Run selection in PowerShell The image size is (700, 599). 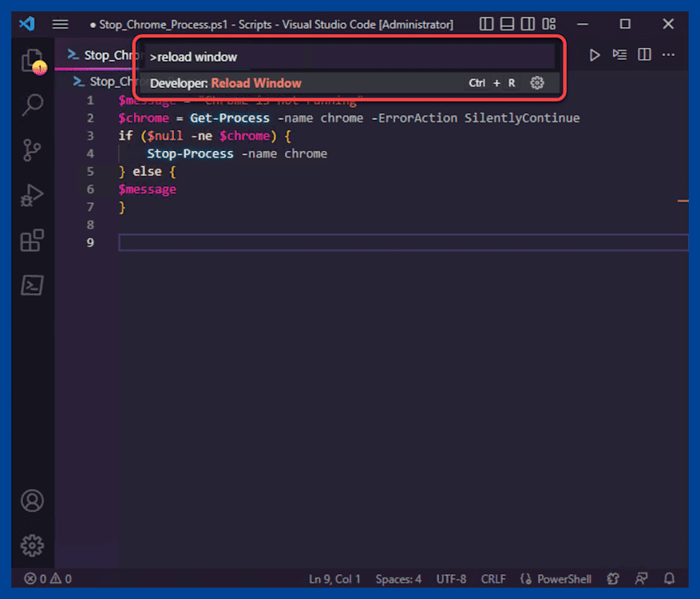(619, 55)
